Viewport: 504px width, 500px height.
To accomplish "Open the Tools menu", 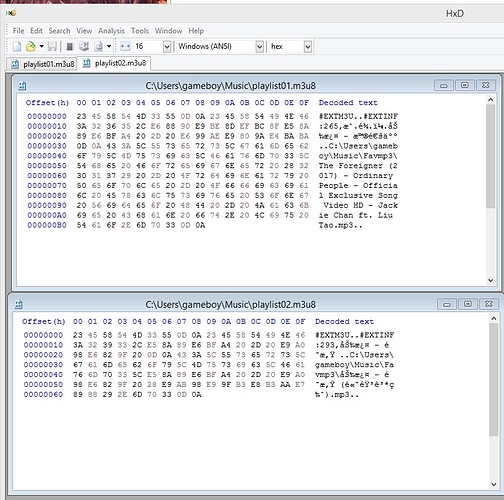I will tap(140, 31).
